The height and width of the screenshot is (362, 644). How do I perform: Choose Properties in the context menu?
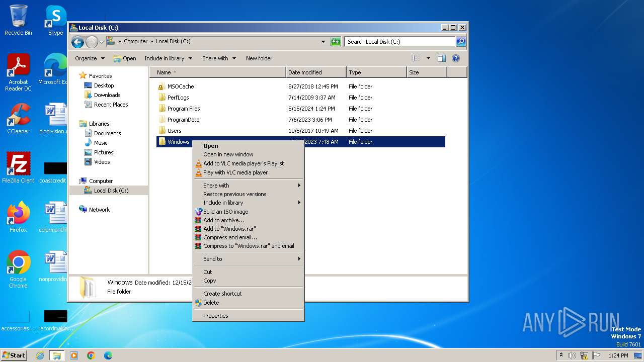[x=249, y=316]
